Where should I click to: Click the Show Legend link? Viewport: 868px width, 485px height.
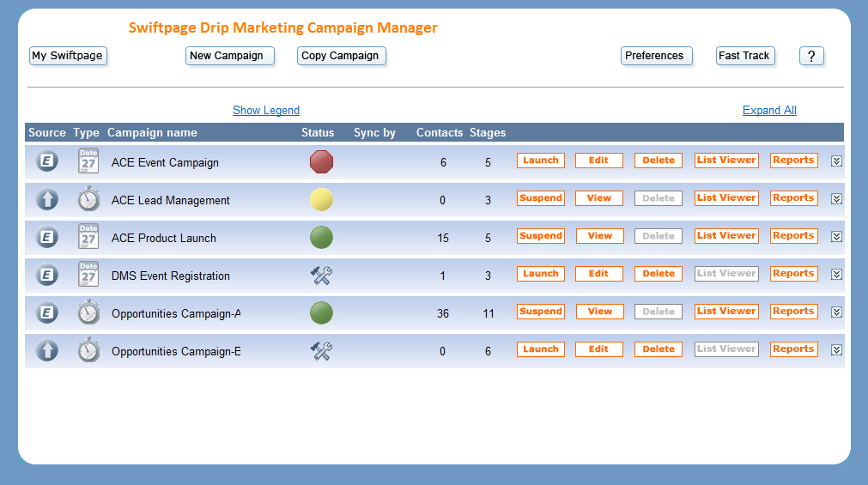pos(266,110)
